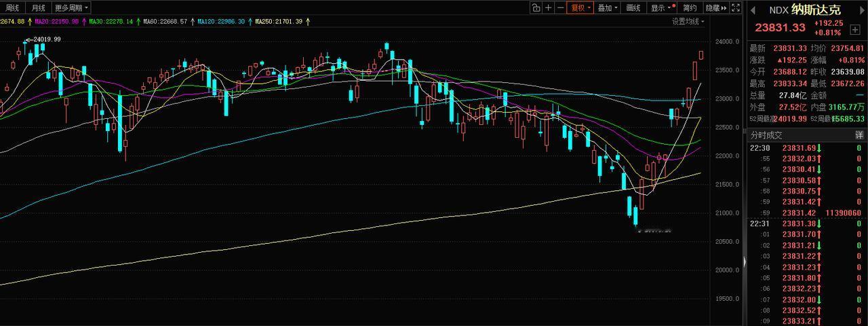Open 详 details for 分时成交
This screenshot has width=868, height=326.
coord(859,136)
